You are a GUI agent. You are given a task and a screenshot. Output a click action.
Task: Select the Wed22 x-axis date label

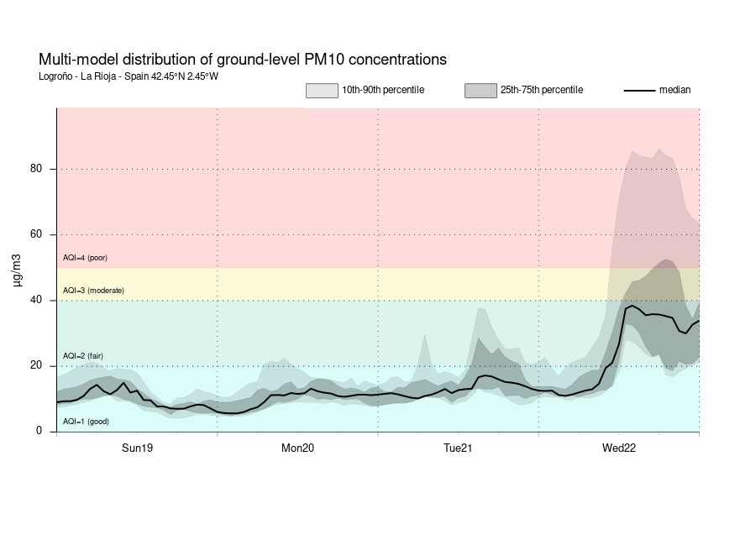click(618, 448)
